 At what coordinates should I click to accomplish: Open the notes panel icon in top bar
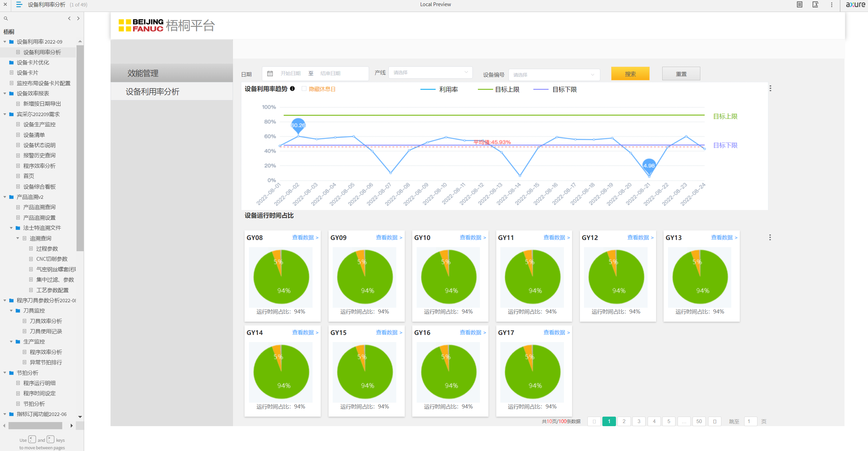pyautogui.click(x=800, y=4)
